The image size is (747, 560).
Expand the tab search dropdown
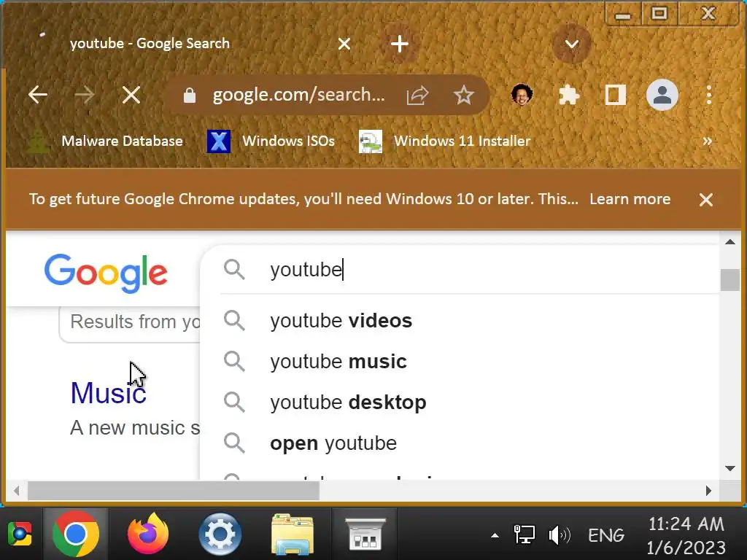pyautogui.click(x=571, y=44)
